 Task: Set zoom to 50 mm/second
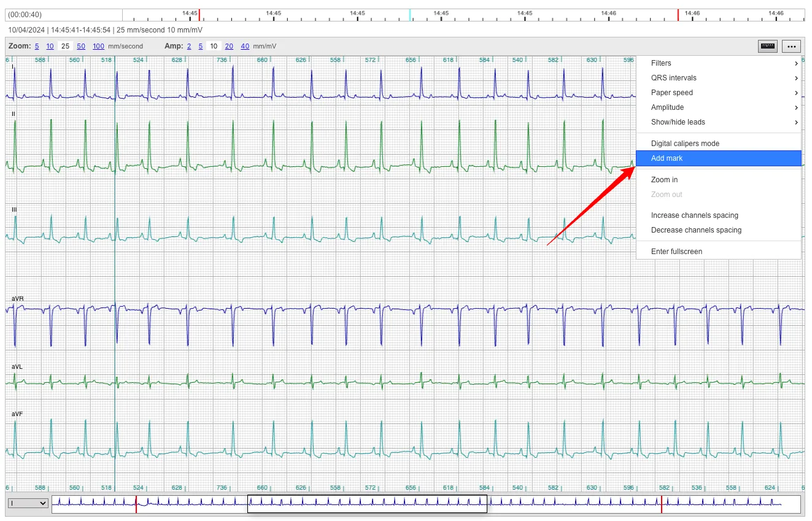tap(81, 46)
